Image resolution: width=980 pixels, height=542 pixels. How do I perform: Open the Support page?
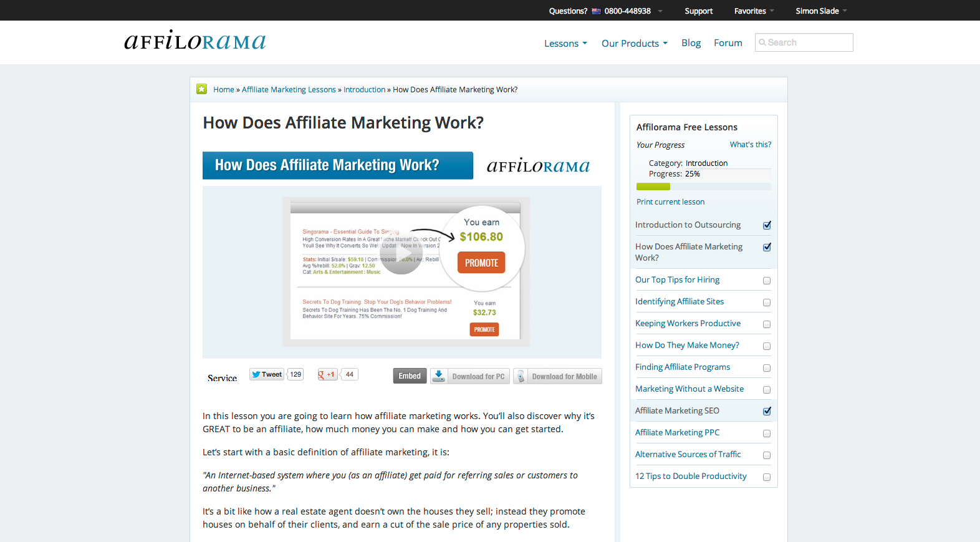tap(698, 11)
